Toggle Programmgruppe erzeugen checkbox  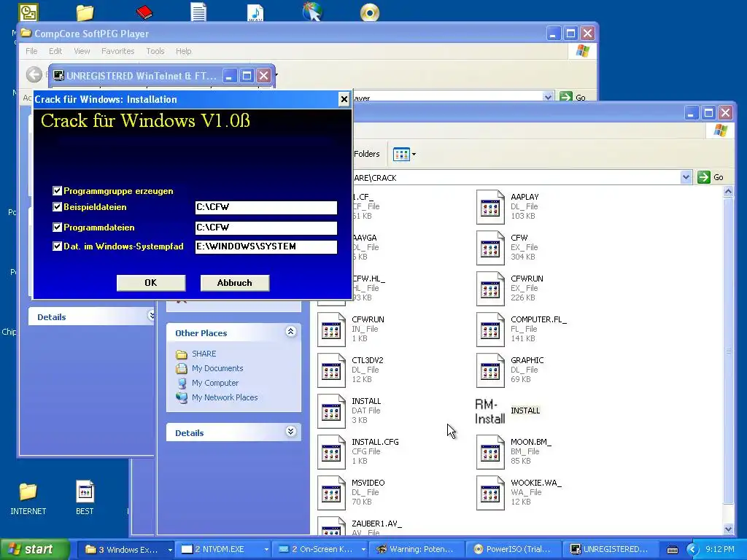[57, 191]
